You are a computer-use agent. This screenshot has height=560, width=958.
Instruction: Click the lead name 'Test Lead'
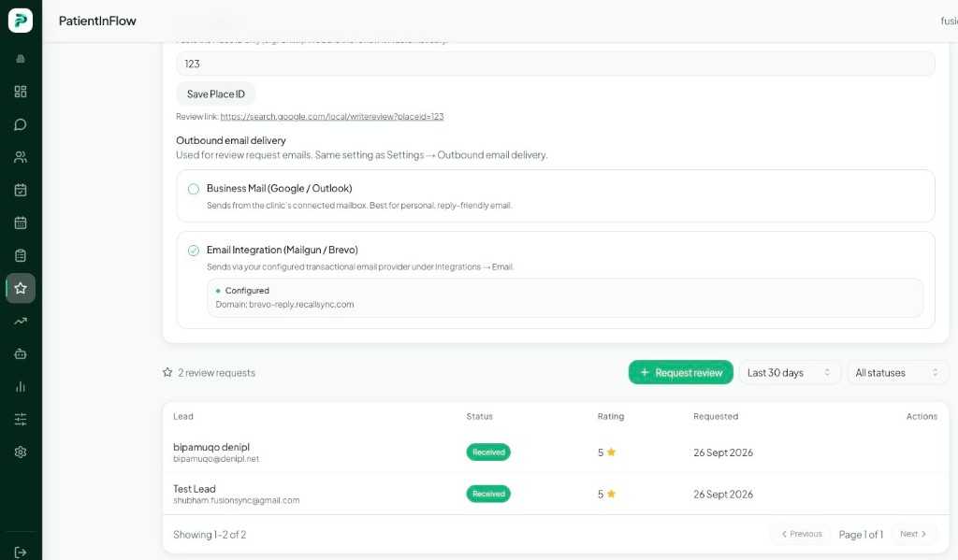tap(195, 489)
